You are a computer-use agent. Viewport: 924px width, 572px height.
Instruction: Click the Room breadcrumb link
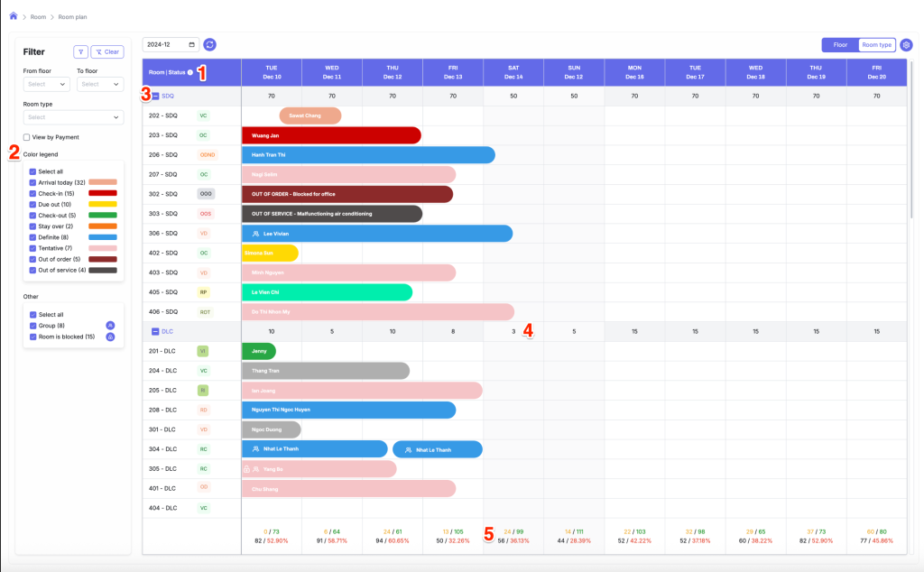pyautogui.click(x=39, y=17)
